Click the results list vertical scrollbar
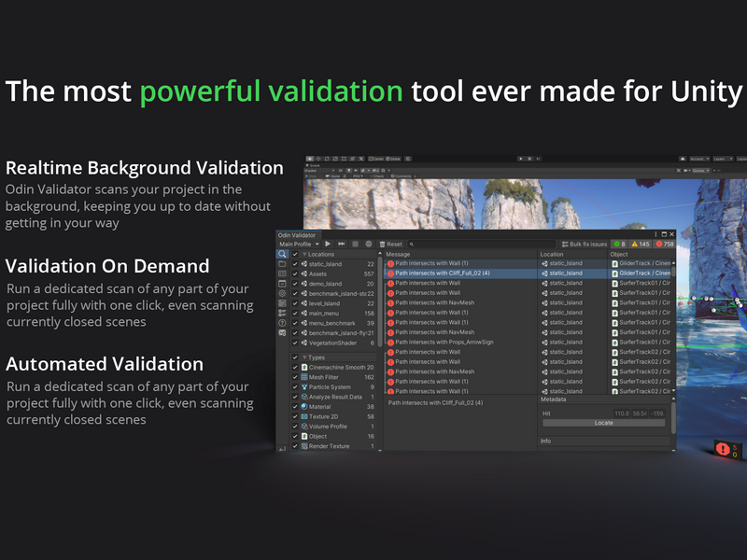This screenshot has width=747, height=560. click(x=673, y=272)
